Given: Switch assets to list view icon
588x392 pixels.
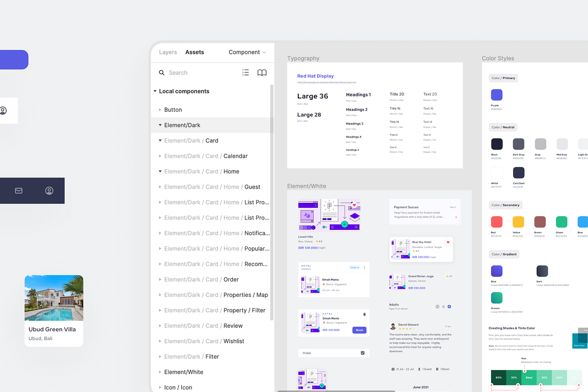Looking at the screenshot, I should point(245,73).
